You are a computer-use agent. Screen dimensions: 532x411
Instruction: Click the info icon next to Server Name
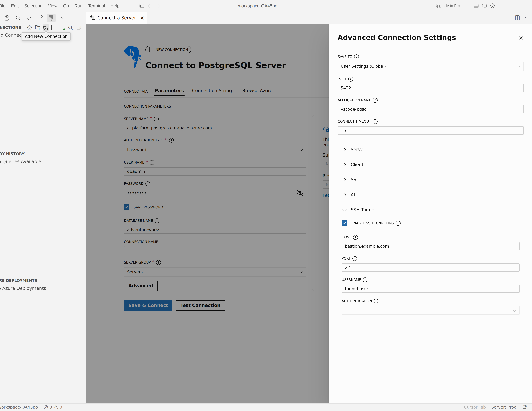156,119
